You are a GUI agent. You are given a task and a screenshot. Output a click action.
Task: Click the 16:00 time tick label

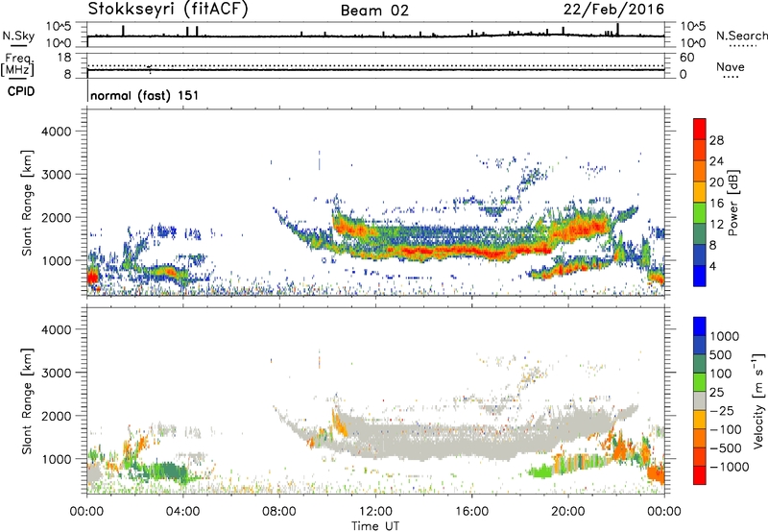tap(471, 512)
